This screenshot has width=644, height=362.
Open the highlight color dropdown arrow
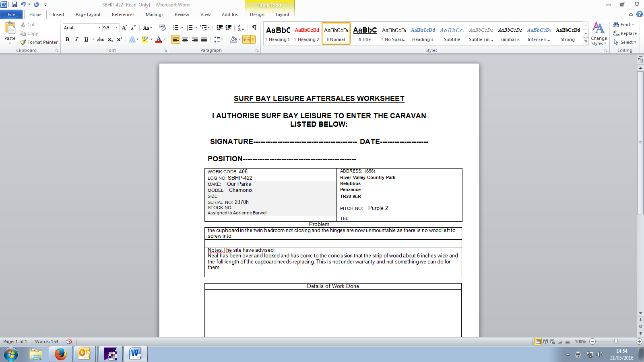(151, 39)
